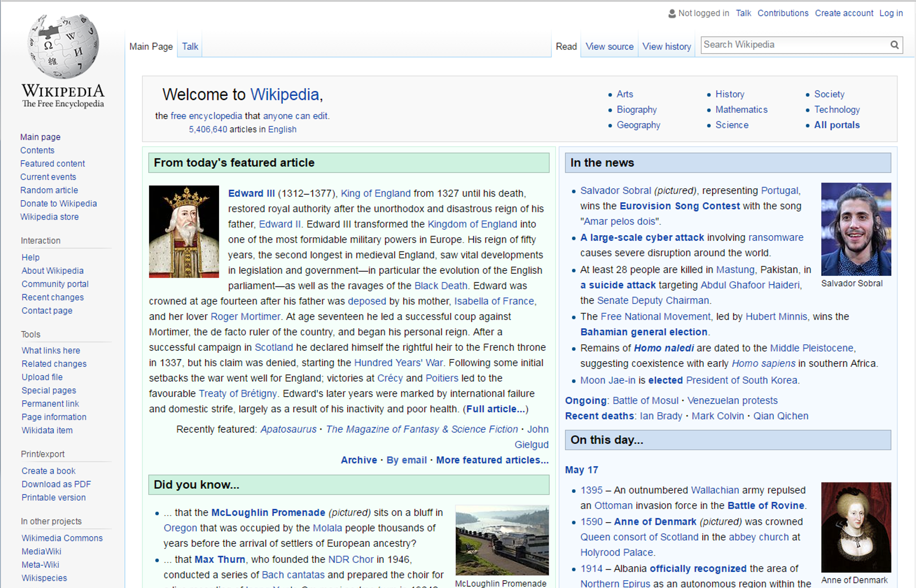The image size is (916, 588).
Task: Open the View source tab
Action: point(610,47)
